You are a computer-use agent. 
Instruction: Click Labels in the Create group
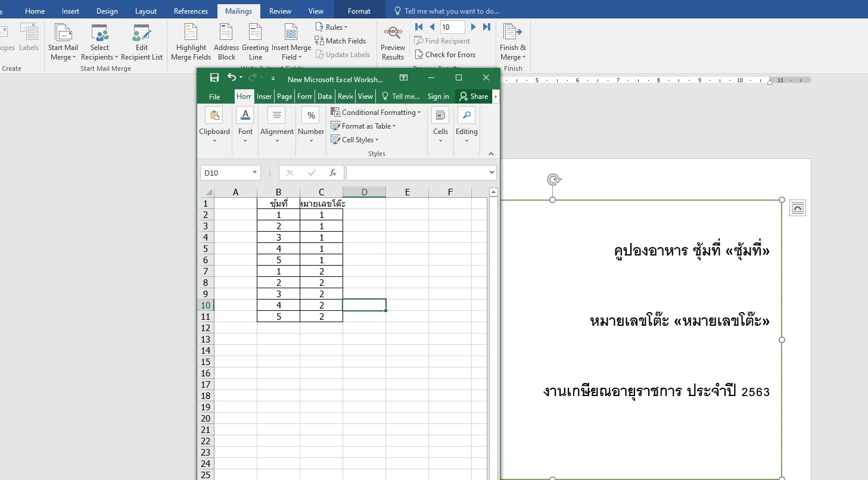[29, 37]
